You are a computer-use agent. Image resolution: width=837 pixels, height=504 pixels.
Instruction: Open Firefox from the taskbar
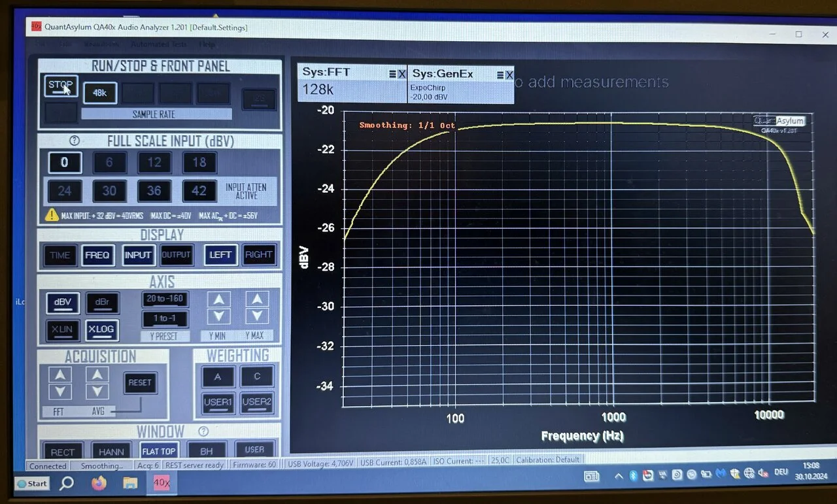[x=99, y=483]
